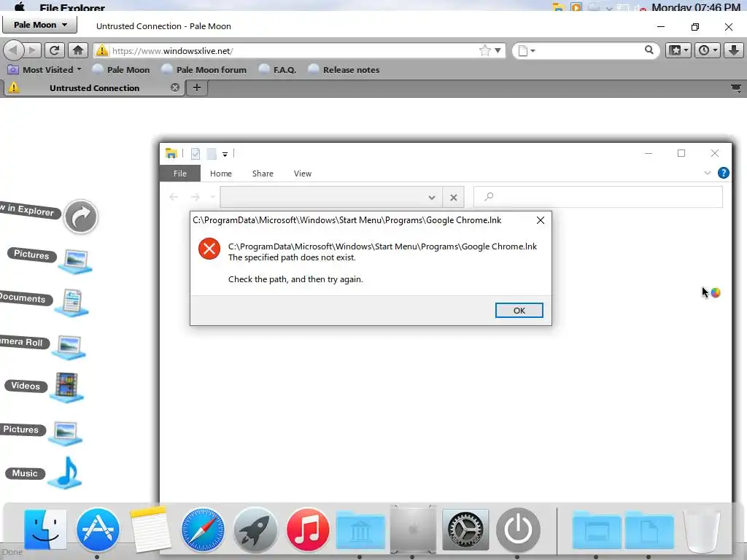Click the search magnifier in Pale Moon
747x560 pixels.
(x=649, y=50)
